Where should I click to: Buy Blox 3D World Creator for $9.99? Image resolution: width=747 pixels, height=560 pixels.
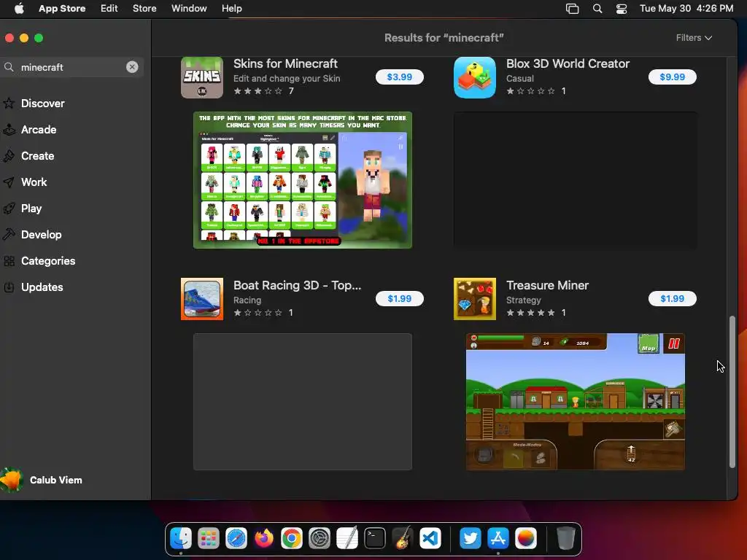click(672, 77)
